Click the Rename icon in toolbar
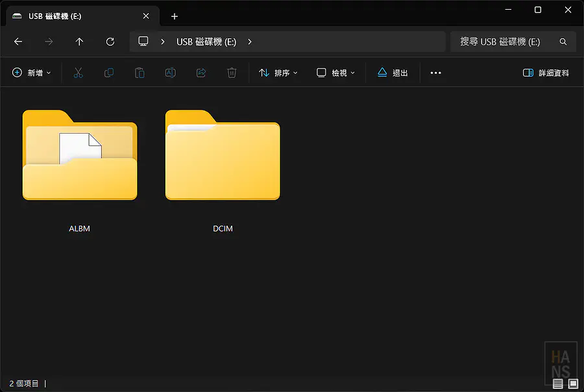584x392 pixels. 170,73
